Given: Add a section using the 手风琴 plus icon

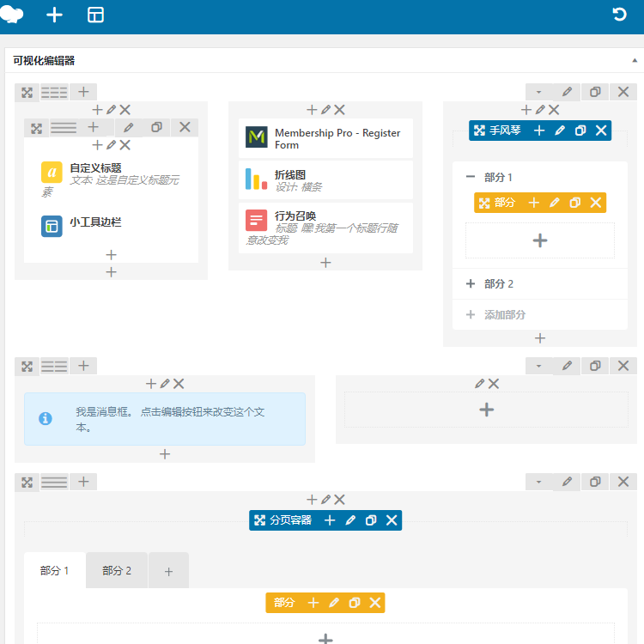Looking at the screenshot, I should (539, 131).
